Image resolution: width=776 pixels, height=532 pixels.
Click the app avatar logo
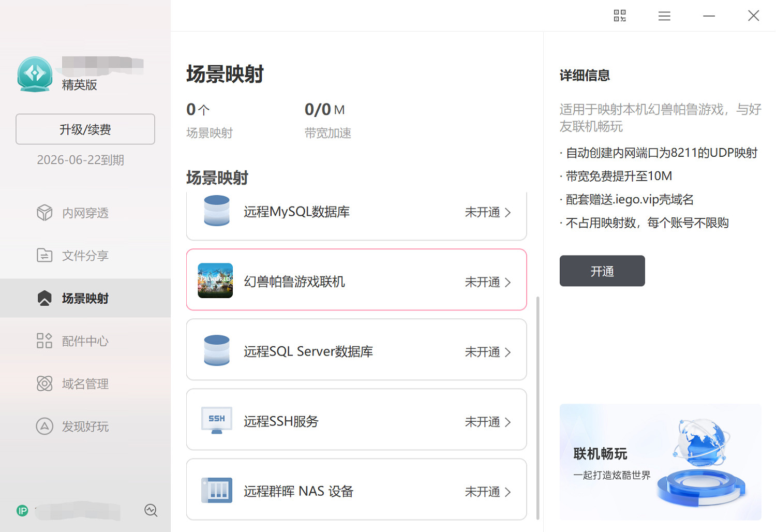point(35,75)
